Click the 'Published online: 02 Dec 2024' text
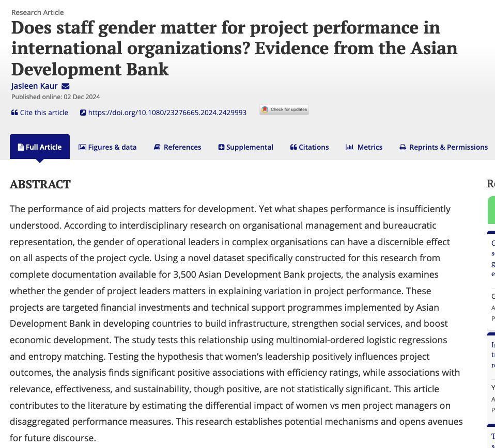The height and width of the screenshot is (448, 495). coord(56,97)
